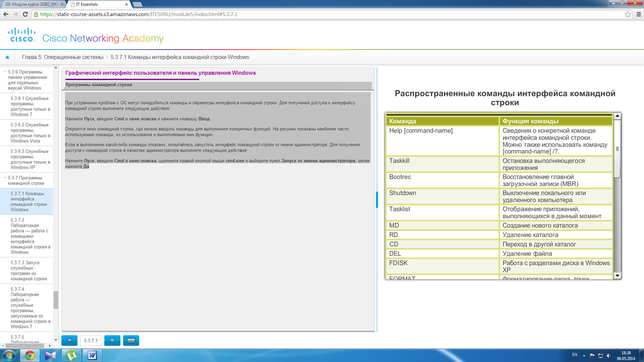Viewport: 644px width, 362px height.
Task: Click the page number field 5.3.7.1
Action: coord(91,341)
